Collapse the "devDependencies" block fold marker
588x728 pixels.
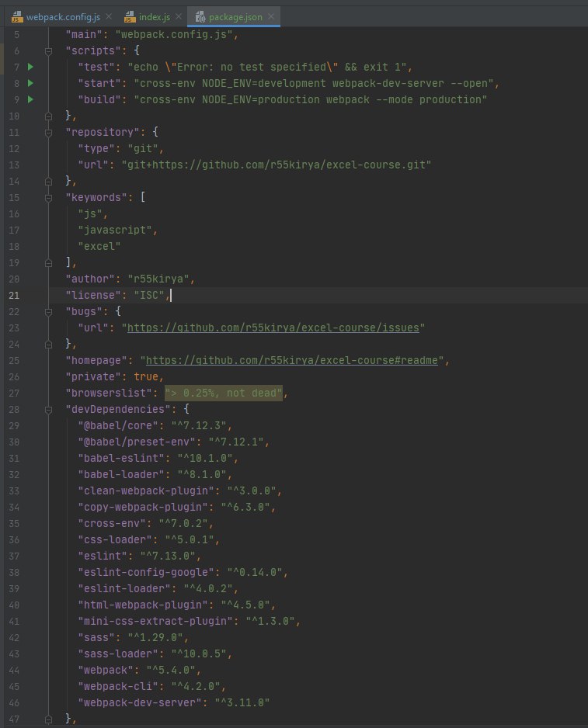pos(48,410)
